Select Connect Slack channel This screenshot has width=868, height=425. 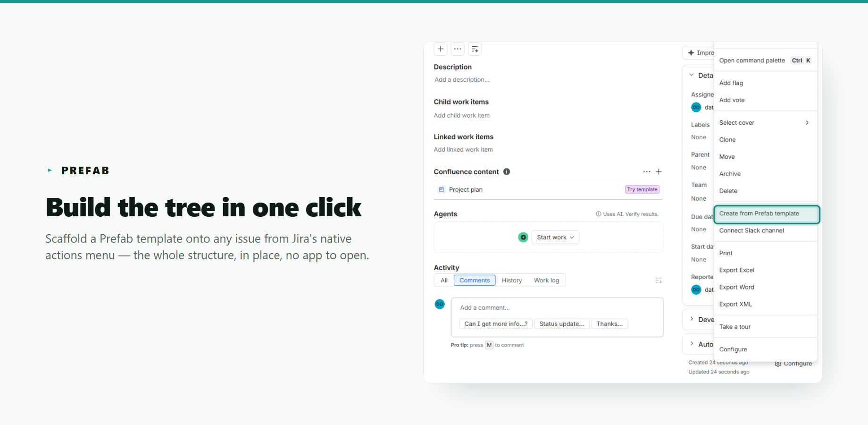tap(766, 231)
